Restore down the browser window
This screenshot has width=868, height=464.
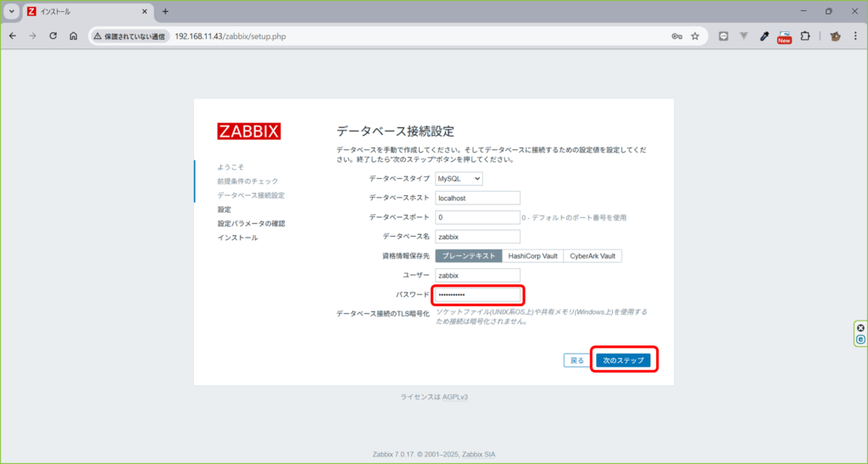[829, 11]
